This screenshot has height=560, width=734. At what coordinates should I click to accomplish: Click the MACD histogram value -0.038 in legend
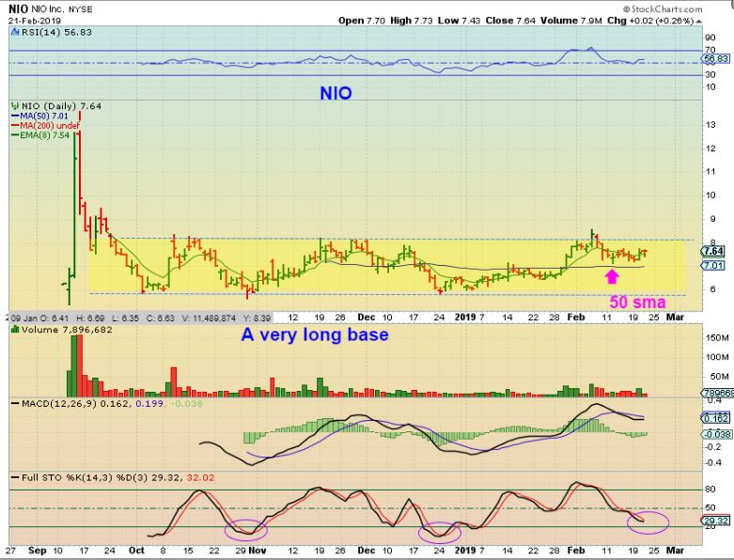tap(187, 403)
